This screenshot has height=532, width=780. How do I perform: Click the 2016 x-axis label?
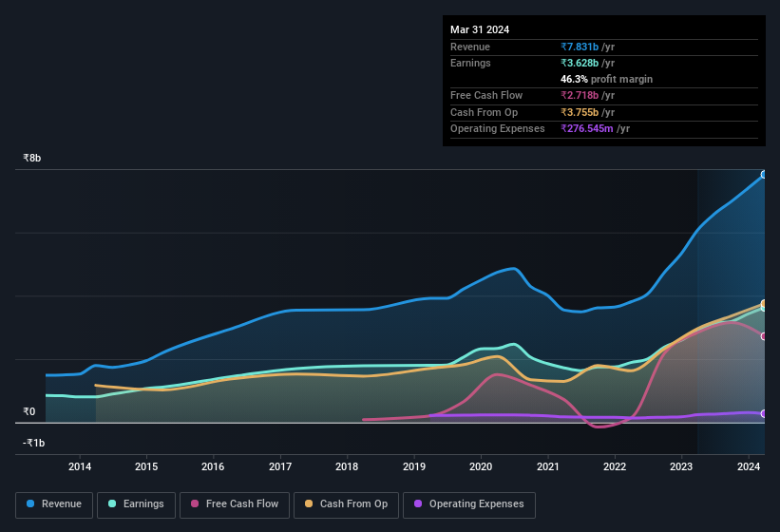tap(213, 466)
